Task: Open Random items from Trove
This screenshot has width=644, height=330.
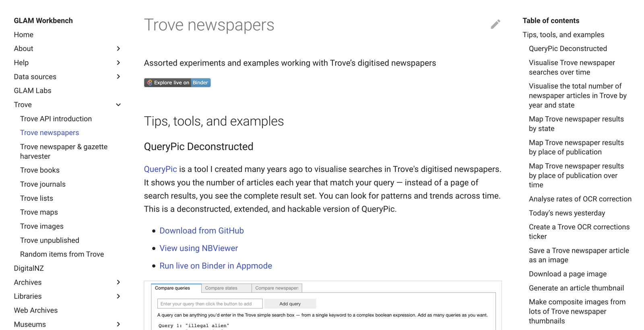Action: [62, 254]
